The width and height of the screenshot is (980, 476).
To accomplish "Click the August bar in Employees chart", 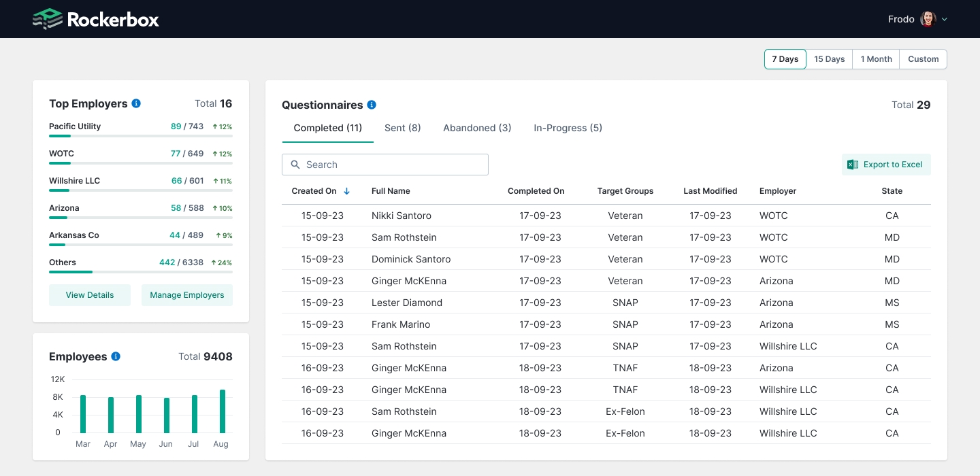I will [x=223, y=411].
